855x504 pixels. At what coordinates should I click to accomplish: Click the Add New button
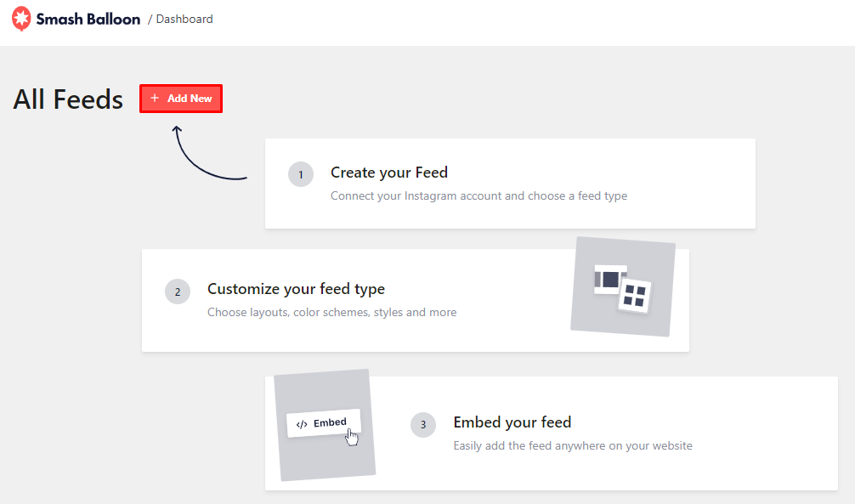pos(180,98)
